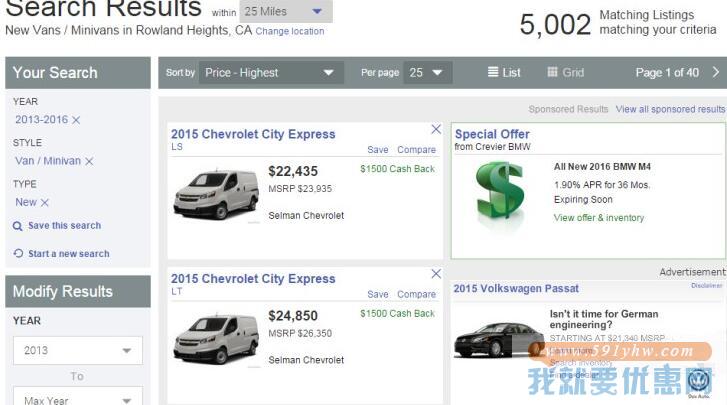Click the magnifier icon beside Save this search
Image resolution: width=727 pixels, height=405 pixels.
18,226
